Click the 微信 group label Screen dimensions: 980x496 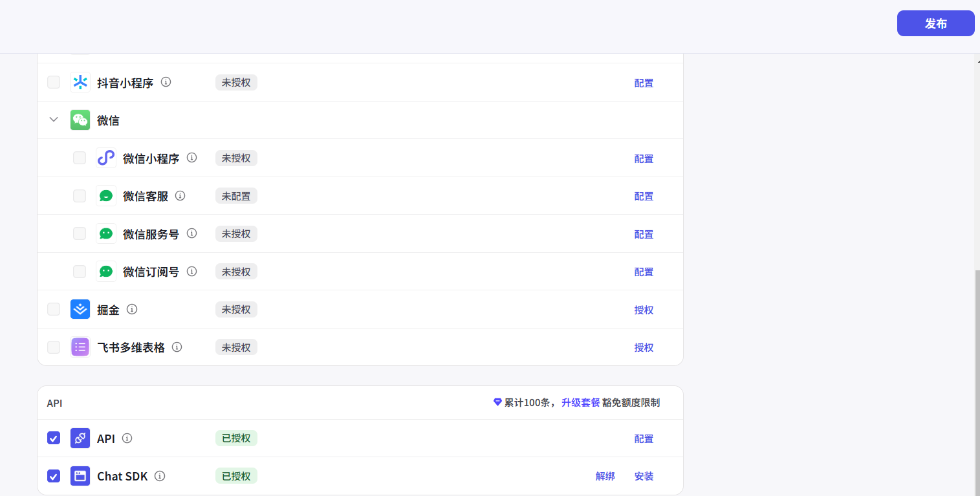108,120
